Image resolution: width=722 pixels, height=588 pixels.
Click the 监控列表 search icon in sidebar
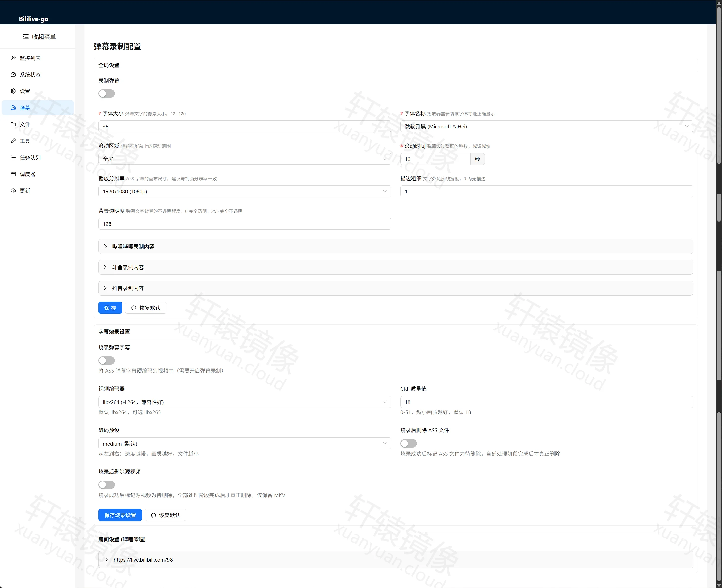pyautogui.click(x=13, y=58)
